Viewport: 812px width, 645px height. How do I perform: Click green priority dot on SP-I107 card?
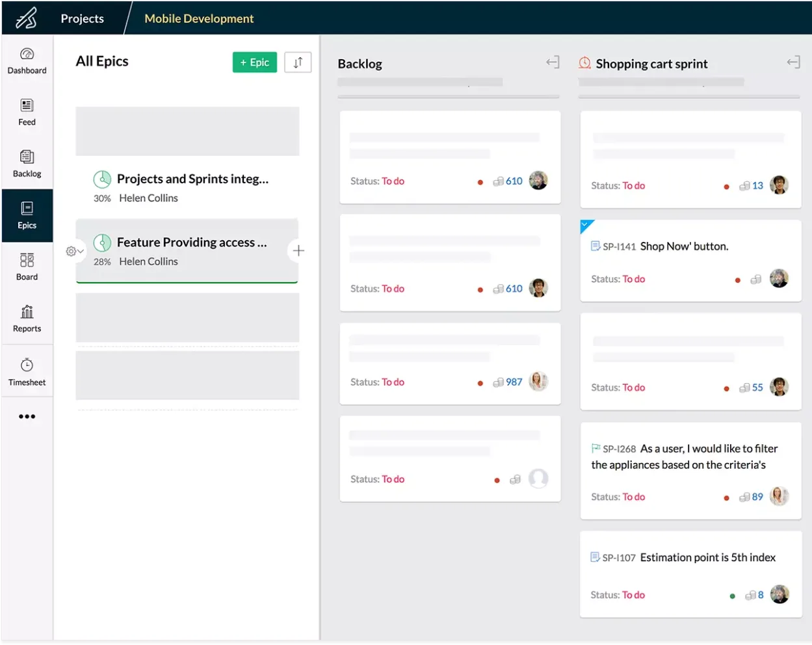click(732, 596)
